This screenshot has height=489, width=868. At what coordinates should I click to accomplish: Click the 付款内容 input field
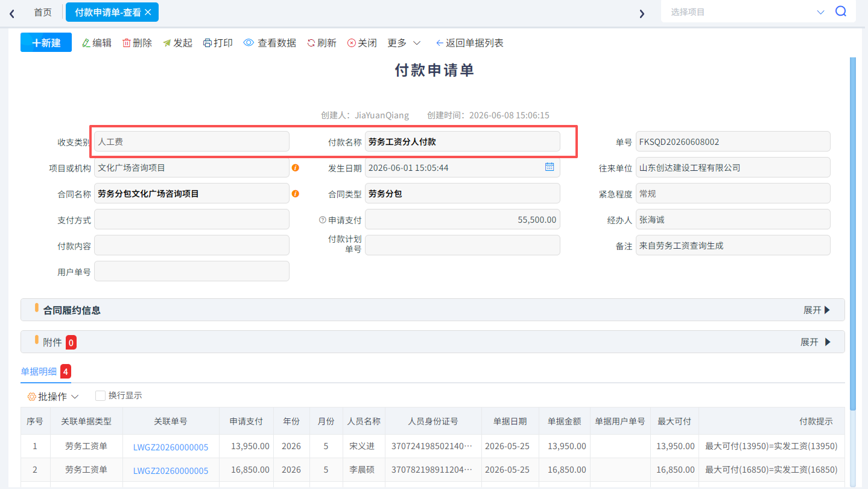[x=192, y=245]
